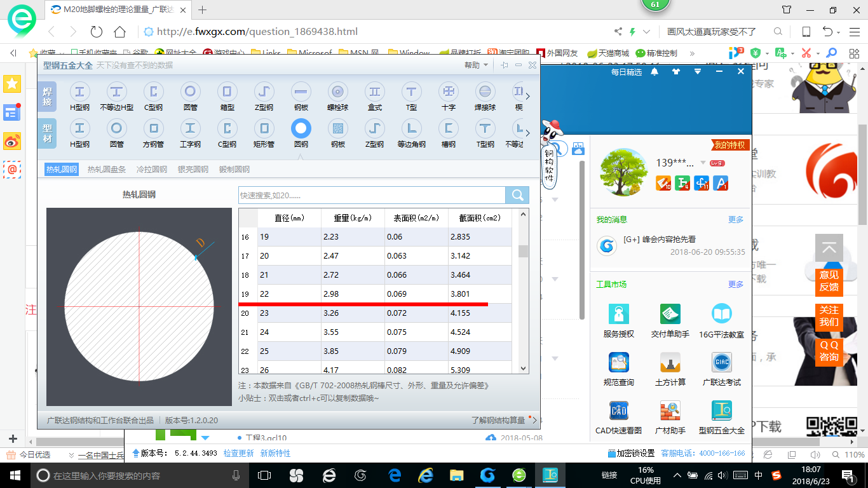Image resolution: width=868 pixels, height=488 pixels.
Task: Select the 盒式 section icon
Action: (x=375, y=97)
